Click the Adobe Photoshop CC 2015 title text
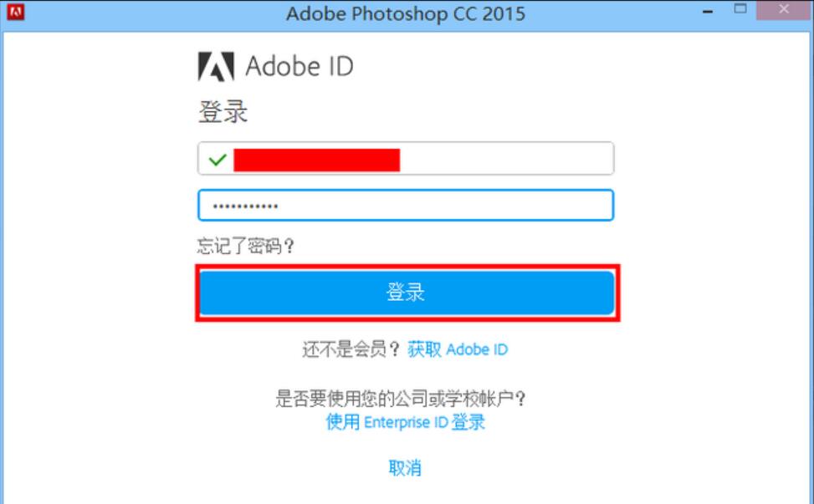 (x=406, y=13)
